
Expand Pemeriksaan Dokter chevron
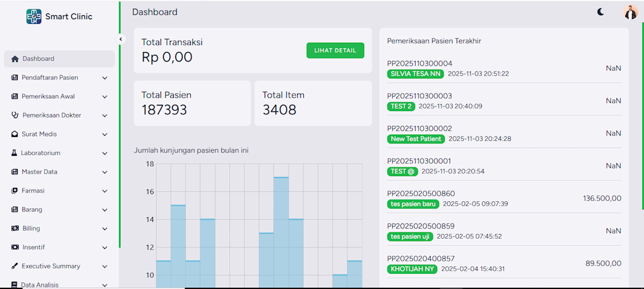[105, 116]
